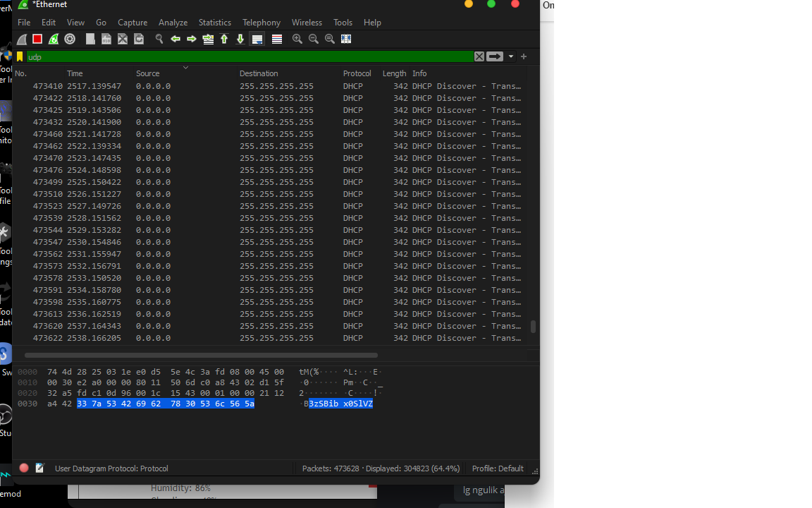This screenshot has height=508, width=812.
Task: Toggle auto-scroll during live capture
Action: pyautogui.click(x=257, y=39)
